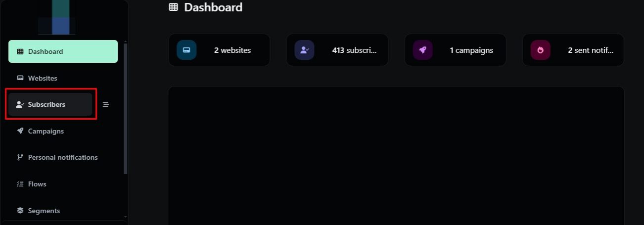Screen dimensions: 644x225
Task: Click the logo image above the sidebar
Action: tap(57, 17)
